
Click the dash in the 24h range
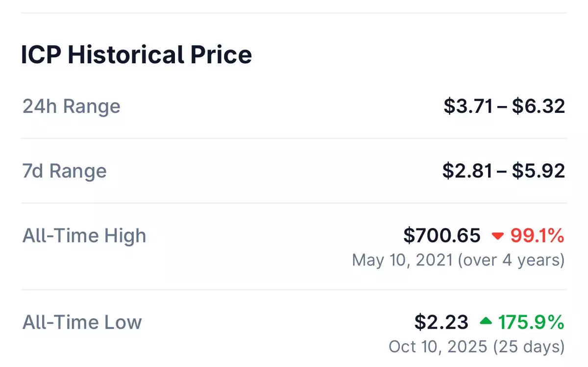(x=503, y=106)
